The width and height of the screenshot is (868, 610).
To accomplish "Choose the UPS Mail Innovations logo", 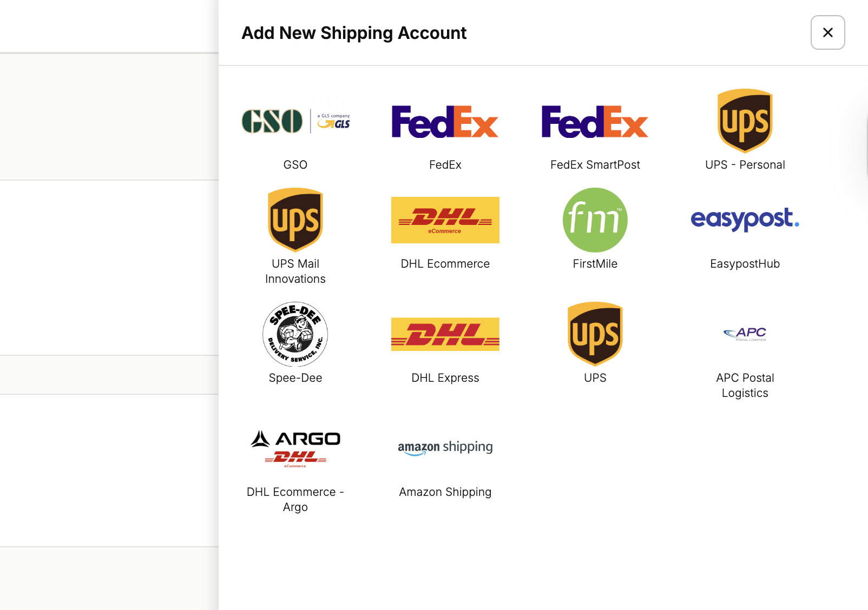I will click(x=295, y=220).
